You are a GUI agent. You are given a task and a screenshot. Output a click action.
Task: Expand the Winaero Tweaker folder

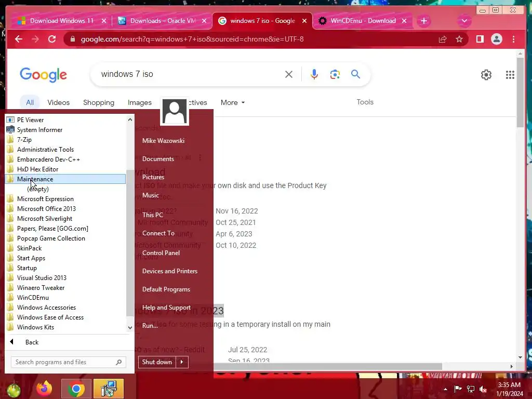(65, 287)
